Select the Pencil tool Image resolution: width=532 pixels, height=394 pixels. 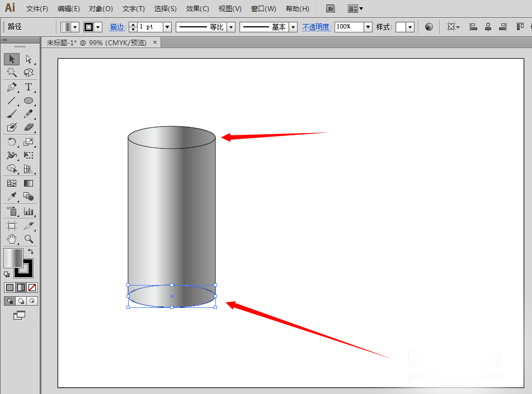tap(29, 114)
